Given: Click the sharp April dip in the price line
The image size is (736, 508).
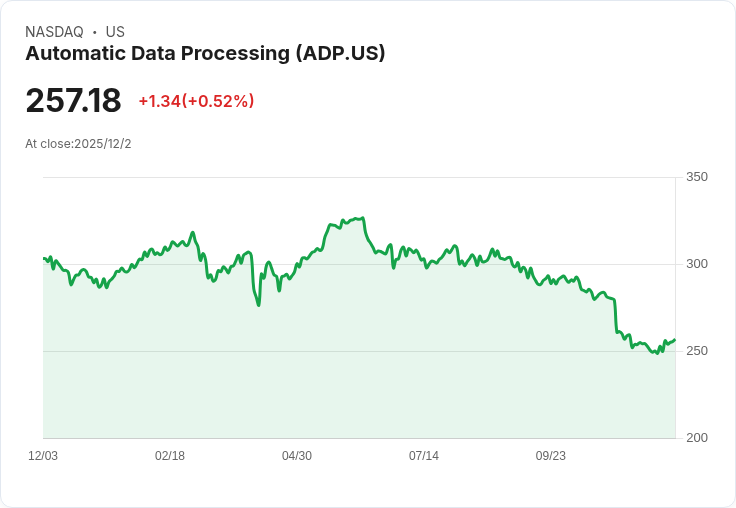Looking at the screenshot, I should (x=259, y=305).
